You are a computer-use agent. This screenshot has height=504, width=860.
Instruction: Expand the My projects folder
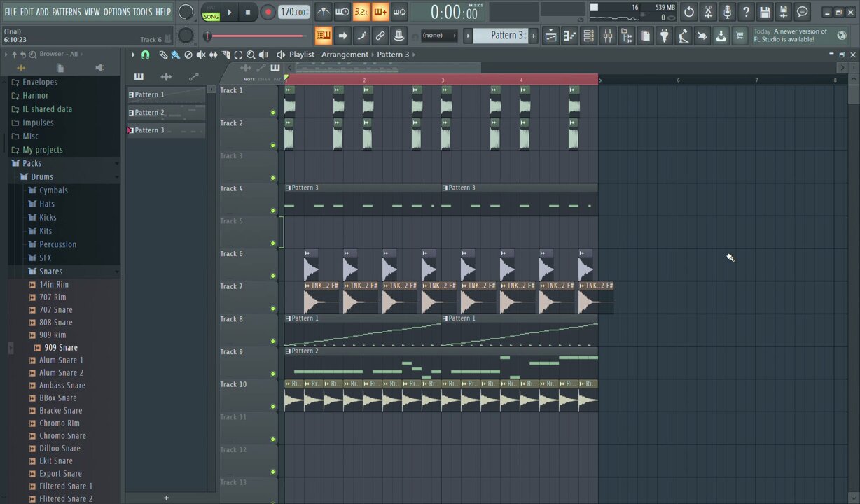point(64,150)
